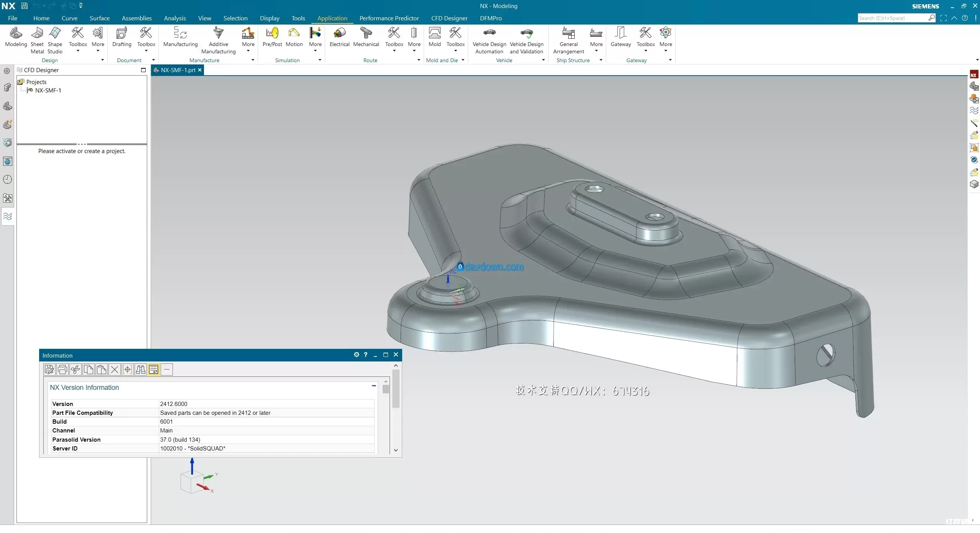Launch the Gateway application
The width and height of the screenshot is (980, 533).
click(x=621, y=37)
